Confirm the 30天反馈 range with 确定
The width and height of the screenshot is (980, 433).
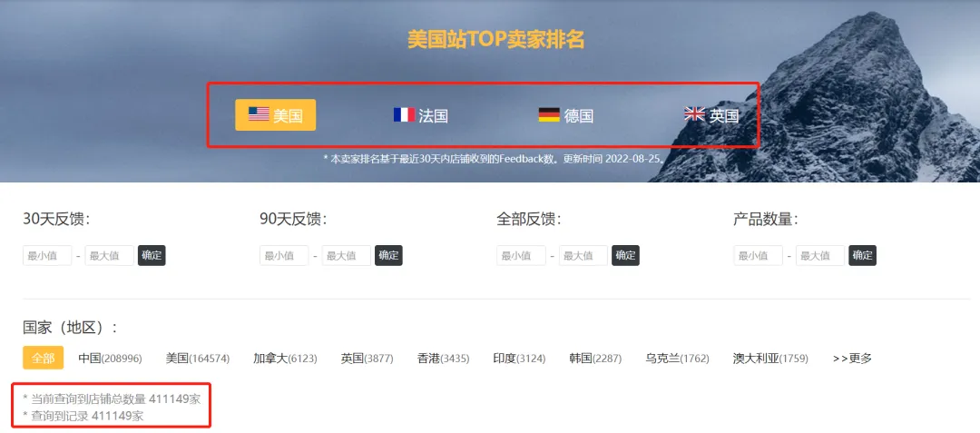click(152, 256)
